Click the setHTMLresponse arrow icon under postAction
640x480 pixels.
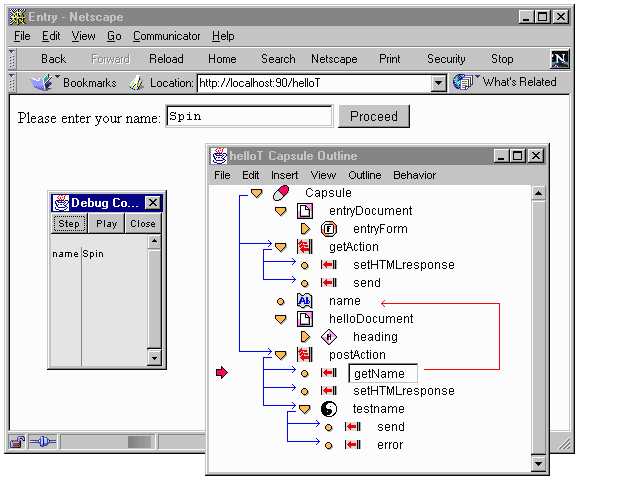click(329, 391)
